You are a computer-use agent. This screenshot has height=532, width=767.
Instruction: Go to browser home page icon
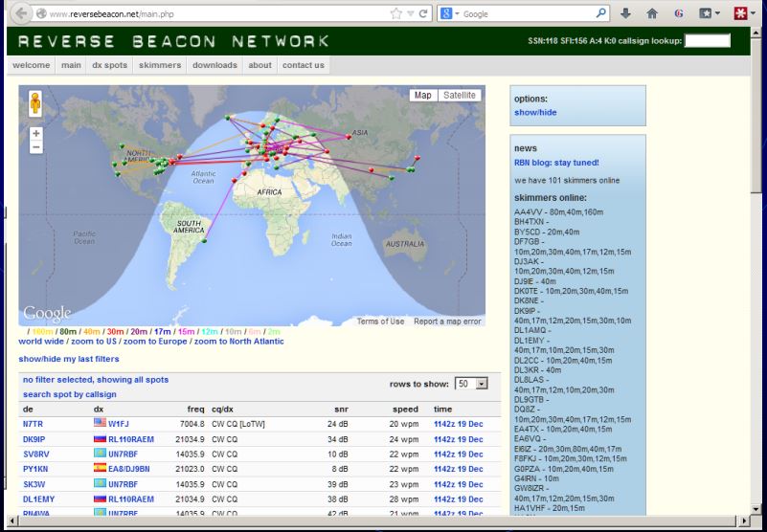[x=652, y=13]
